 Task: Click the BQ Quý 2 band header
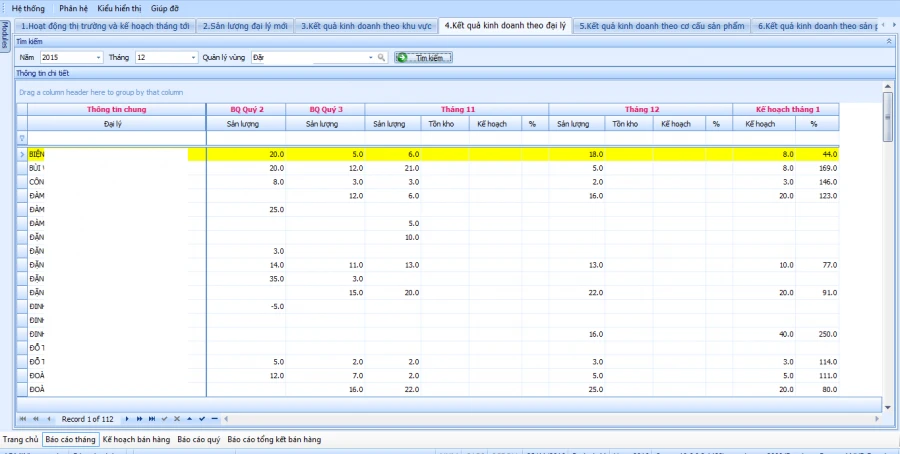click(x=246, y=109)
